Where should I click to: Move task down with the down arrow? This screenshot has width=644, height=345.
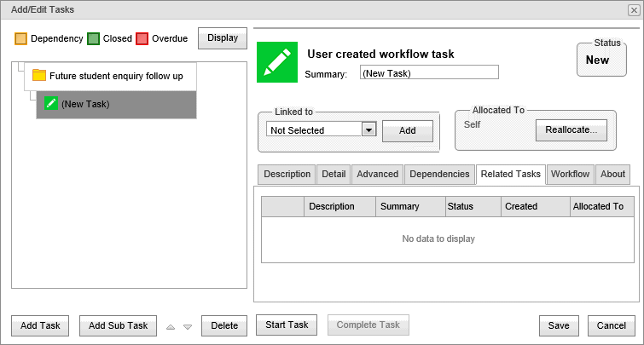[x=188, y=327]
